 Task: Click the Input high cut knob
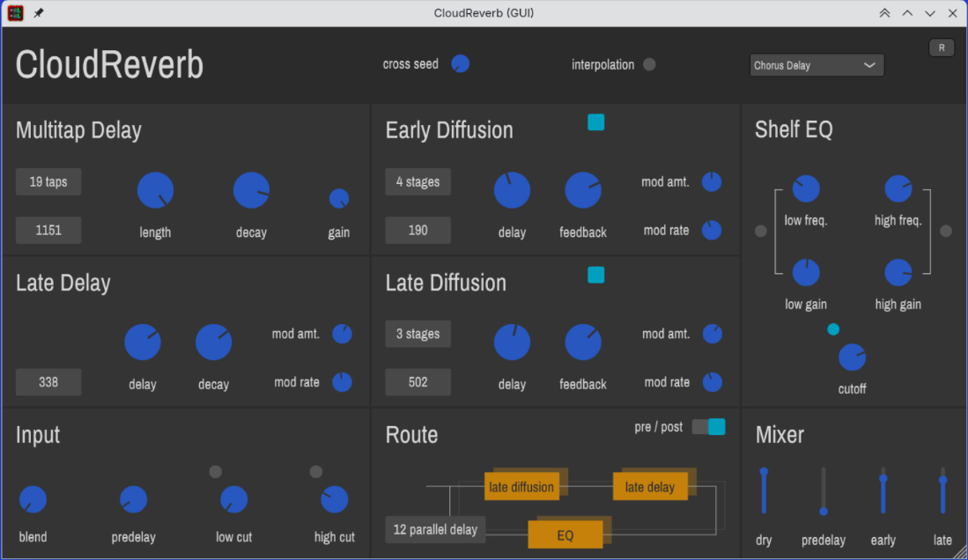click(x=335, y=499)
